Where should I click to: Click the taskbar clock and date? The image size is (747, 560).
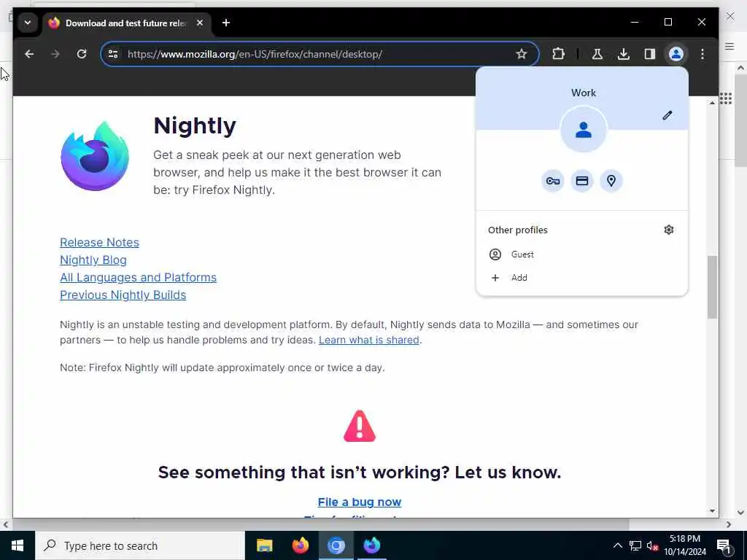(685, 545)
